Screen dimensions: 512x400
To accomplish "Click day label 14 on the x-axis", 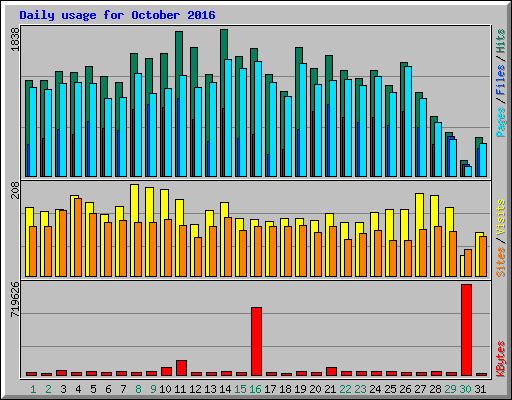I will point(225,389).
